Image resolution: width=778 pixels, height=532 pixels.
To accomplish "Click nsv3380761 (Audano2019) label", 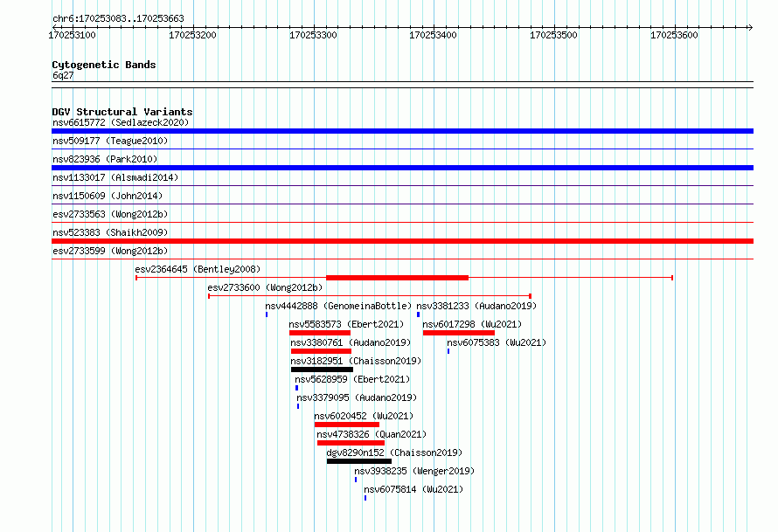I will click(x=351, y=342).
